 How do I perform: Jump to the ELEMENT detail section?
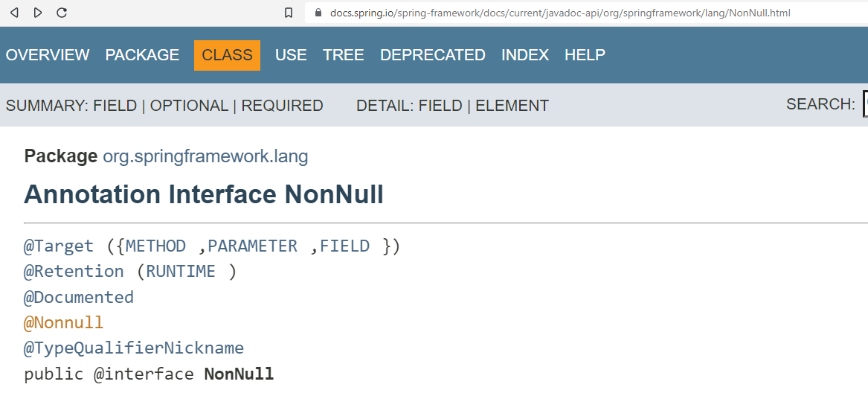pos(512,106)
